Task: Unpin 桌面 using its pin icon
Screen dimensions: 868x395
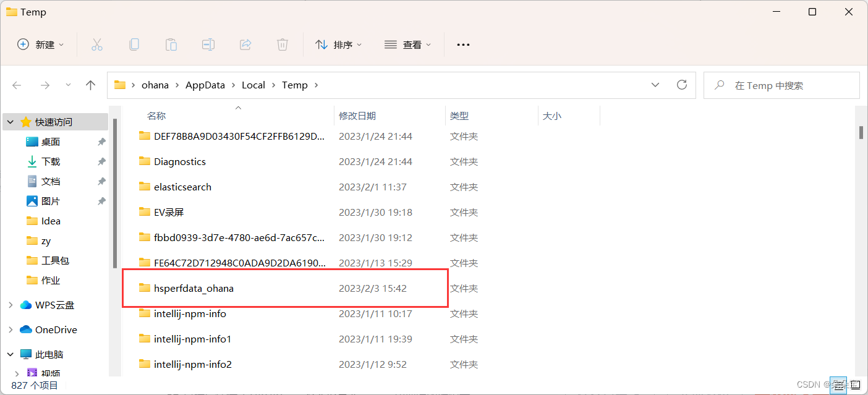Action: click(x=101, y=142)
